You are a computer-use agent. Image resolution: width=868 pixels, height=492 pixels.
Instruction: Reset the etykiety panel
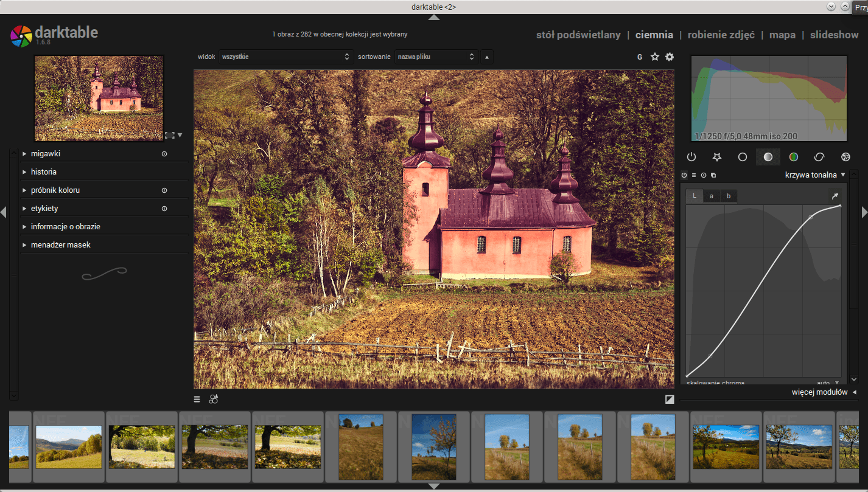tap(164, 209)
